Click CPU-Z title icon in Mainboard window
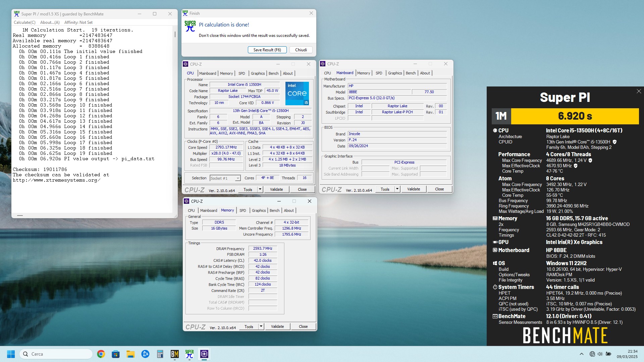The image size is (644, 362). click(x=323, y=64)
